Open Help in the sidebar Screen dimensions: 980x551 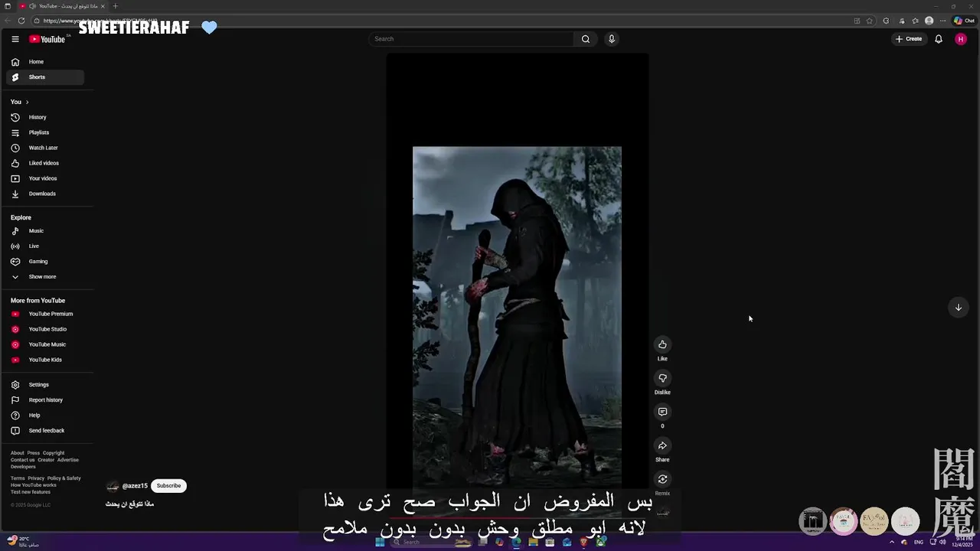[x=45, y=416]
